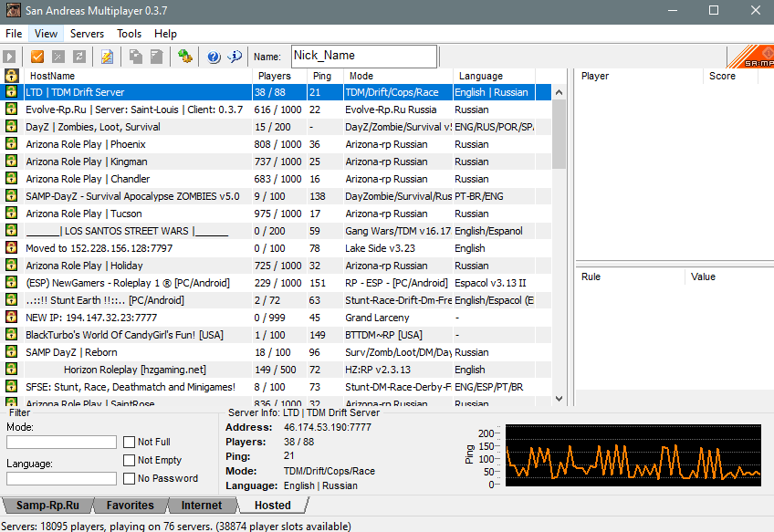Viewport: 774px width, 532px height.
Task: Click the Copy Server Info toolbar icon
Action: tap(136, 57)
